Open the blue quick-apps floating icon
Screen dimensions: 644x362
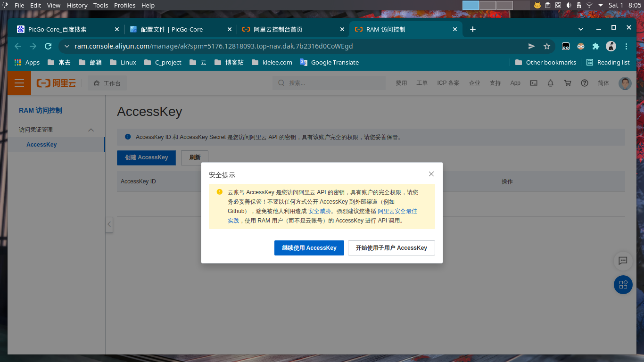(x=623, y=285)
